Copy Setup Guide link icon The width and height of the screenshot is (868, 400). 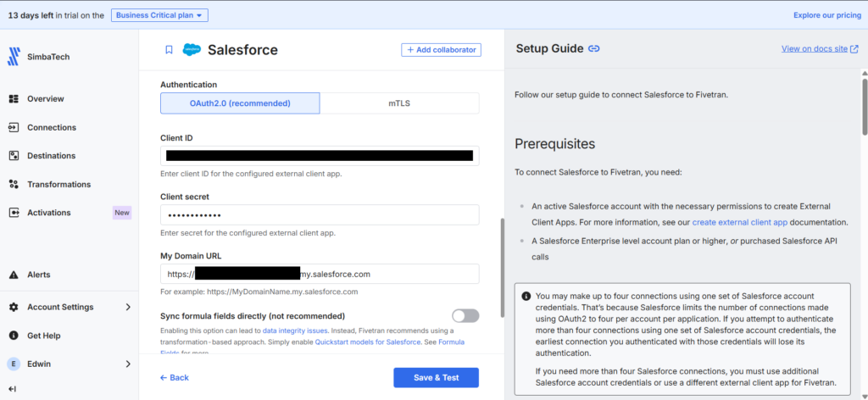pos(594,48)
